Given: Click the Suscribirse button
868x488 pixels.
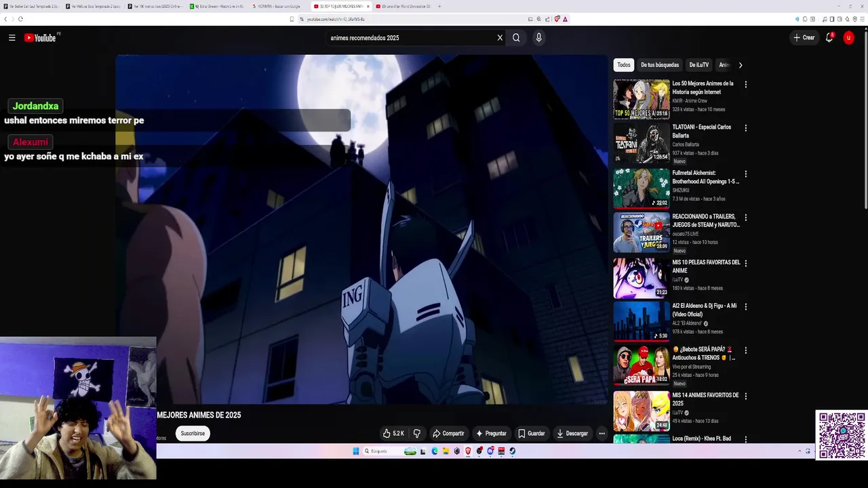Looking at the screenshot, I should [193, 433].
